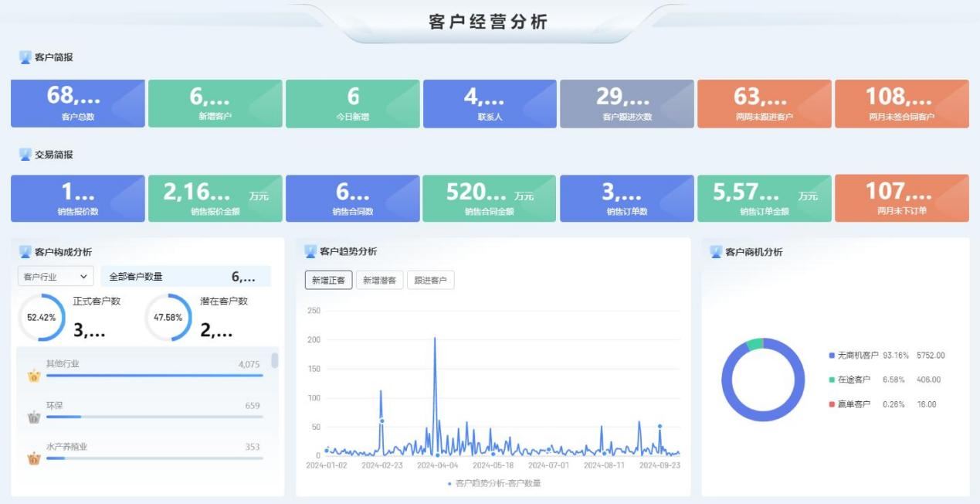
Task: Click the bronze crown icon beside 水产养殖业
Action: 34,458
